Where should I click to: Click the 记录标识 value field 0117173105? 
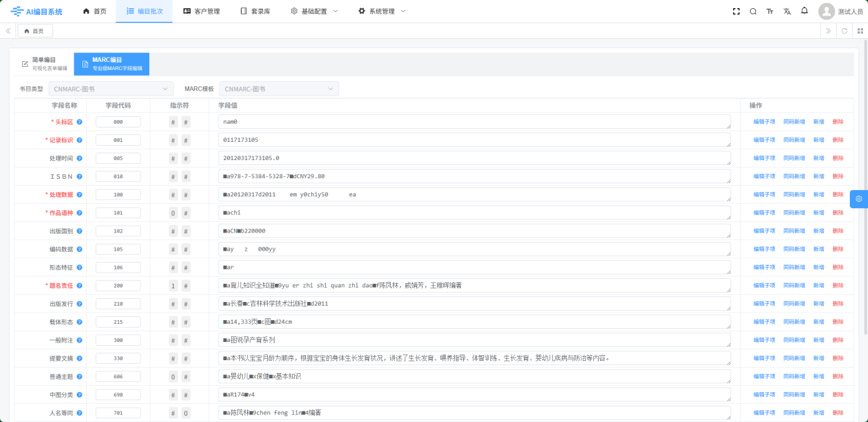tap(475, 140)
